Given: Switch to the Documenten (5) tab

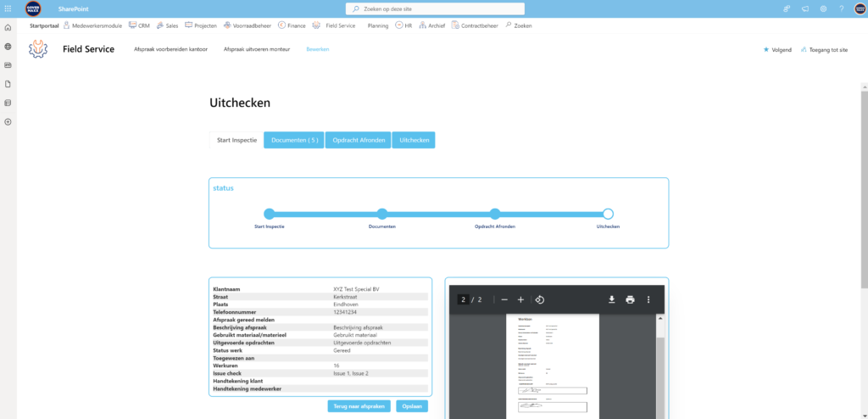Looking at the screenshot, I should pyautogui.click(x=294, y=140).
